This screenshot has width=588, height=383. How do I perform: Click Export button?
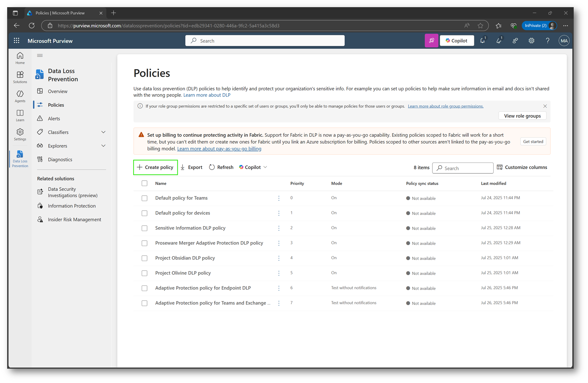tap(191, 167)
